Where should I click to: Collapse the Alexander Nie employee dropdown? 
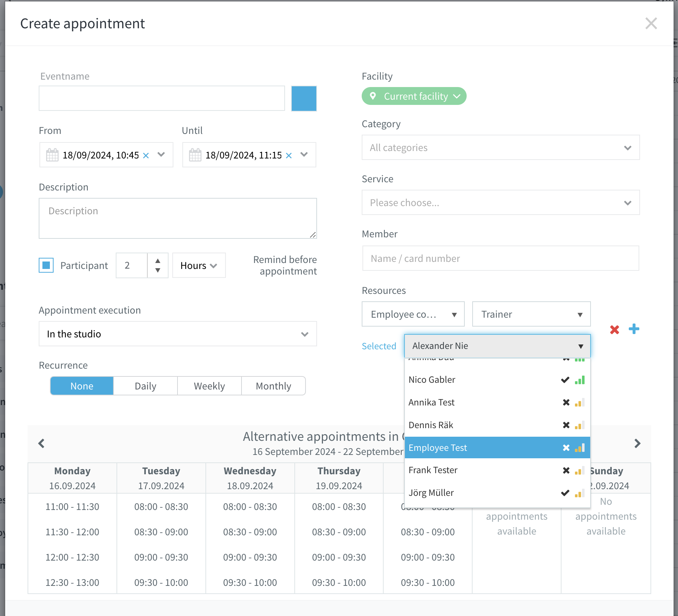click(x=497, y=346)
